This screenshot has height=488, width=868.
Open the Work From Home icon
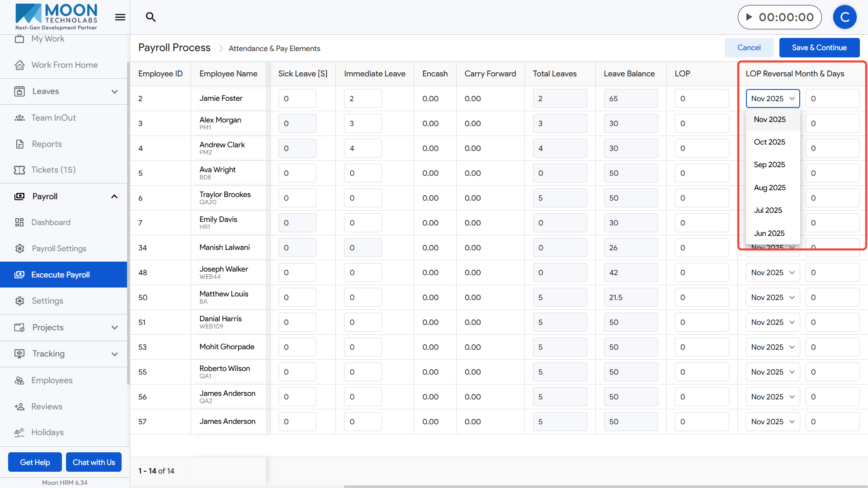(x=19, y=65)
